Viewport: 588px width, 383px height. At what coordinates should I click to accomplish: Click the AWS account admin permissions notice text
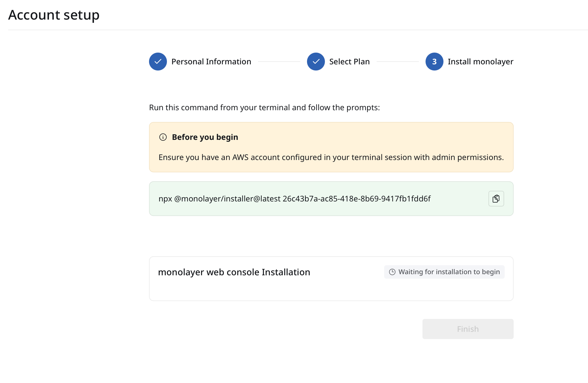tap(331, 157)
